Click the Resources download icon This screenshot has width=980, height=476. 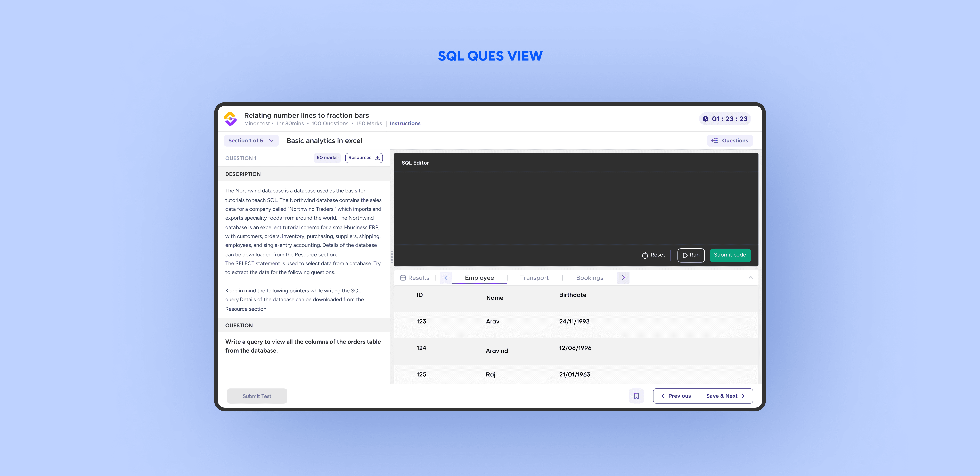pyautogui.click(x=377, y=158)
